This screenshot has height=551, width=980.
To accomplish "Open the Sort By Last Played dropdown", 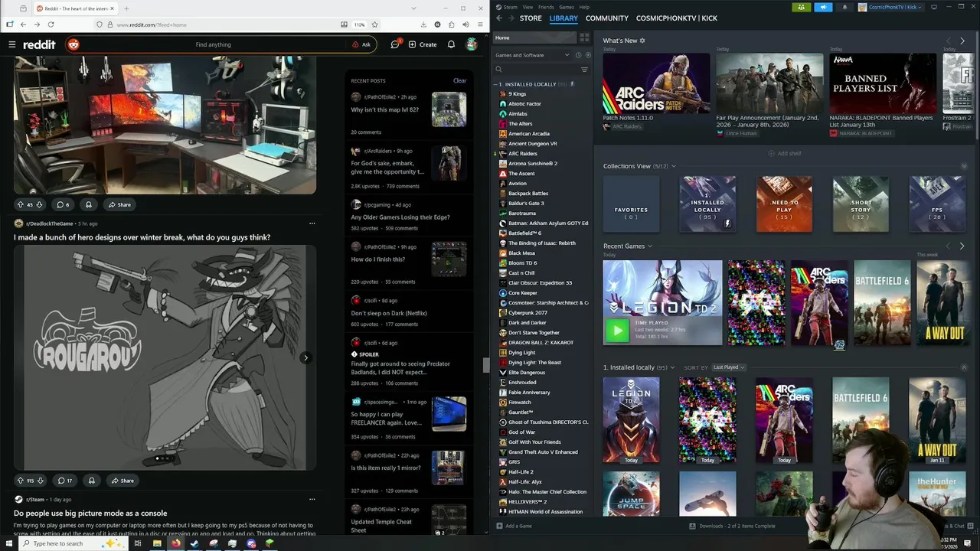I will coord(728,367).
